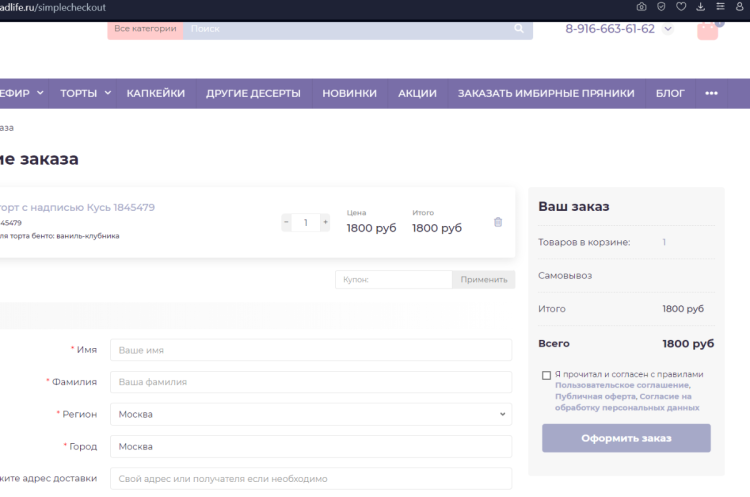The width and height of the screenshot is (750, 497).
Task: Click the Ваше имя input field
Action: (x=310, y=350)
